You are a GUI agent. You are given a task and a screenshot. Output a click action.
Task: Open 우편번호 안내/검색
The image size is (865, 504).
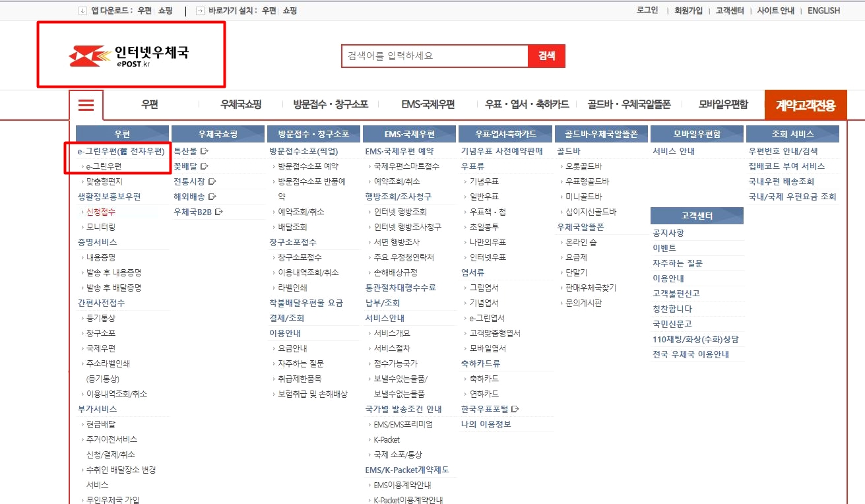click(x=783, y=151)
